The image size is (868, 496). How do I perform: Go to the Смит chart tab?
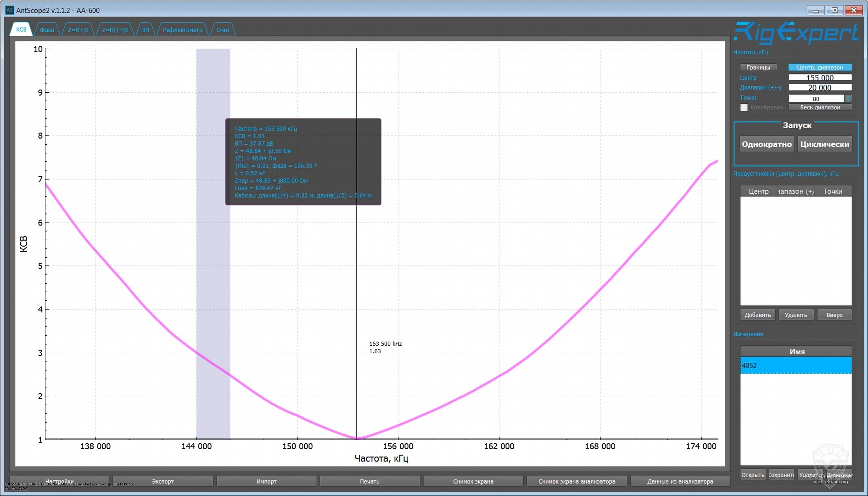(x=223, y=30)
